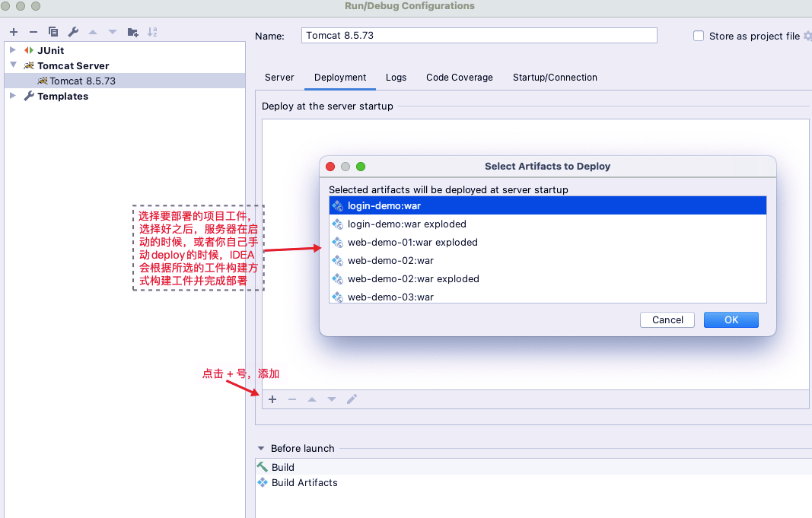812x518 pixels.
Task: Switch to the Server tab
Action: [x=279, y=77]
